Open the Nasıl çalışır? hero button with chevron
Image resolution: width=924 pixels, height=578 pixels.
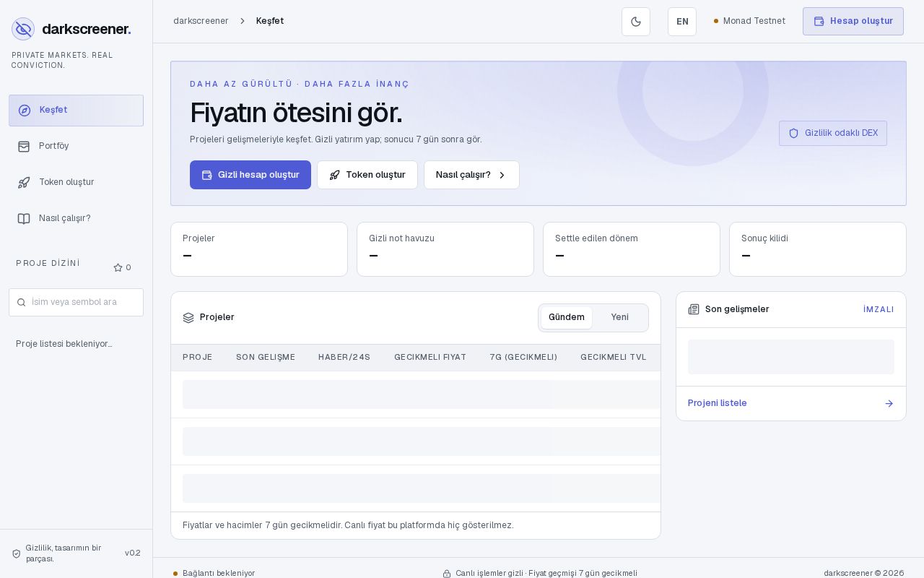coord(471,175)
